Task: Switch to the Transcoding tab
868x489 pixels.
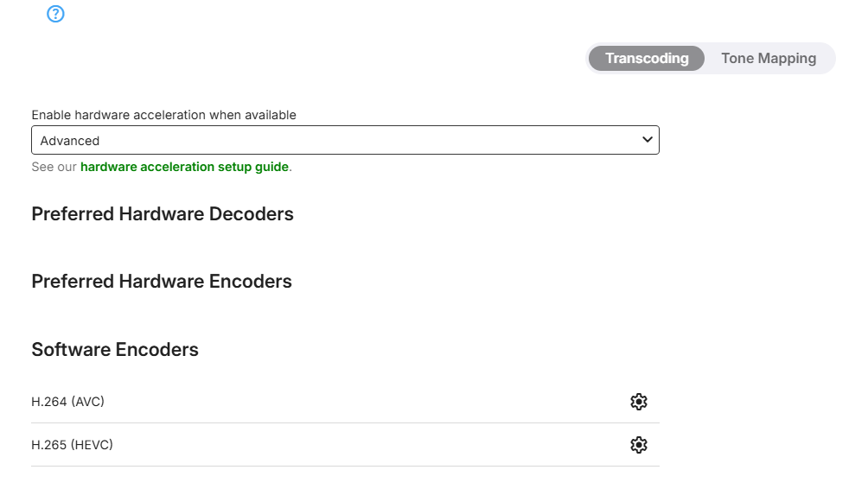Action: pos(647,59)
